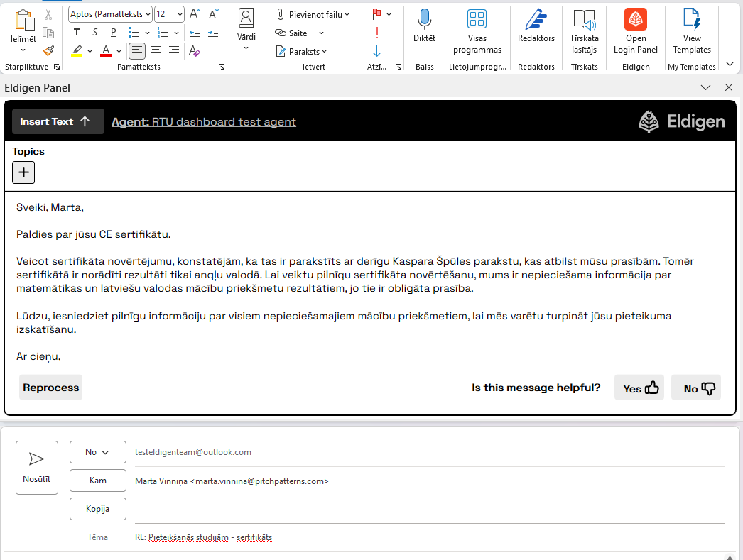This screenshot has height=560, width=743.
Task: Click the Eldigen logo
Action: click(681, 121)
